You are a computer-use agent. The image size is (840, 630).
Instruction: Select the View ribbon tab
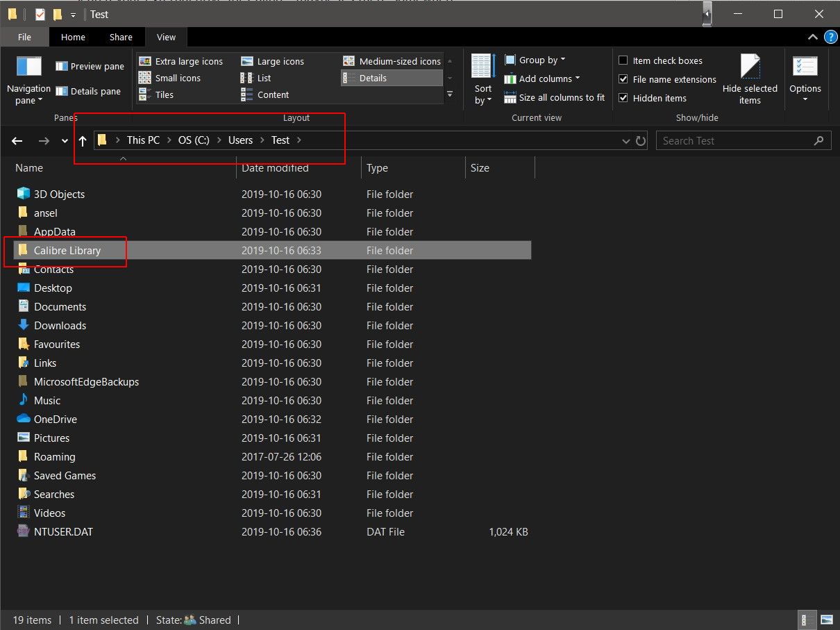pos(167,37)
